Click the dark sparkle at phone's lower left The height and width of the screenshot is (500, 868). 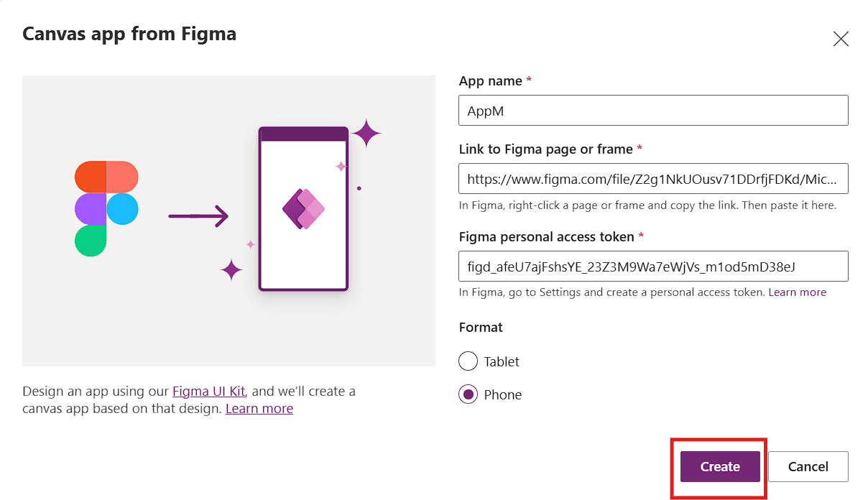pos(231,270)
